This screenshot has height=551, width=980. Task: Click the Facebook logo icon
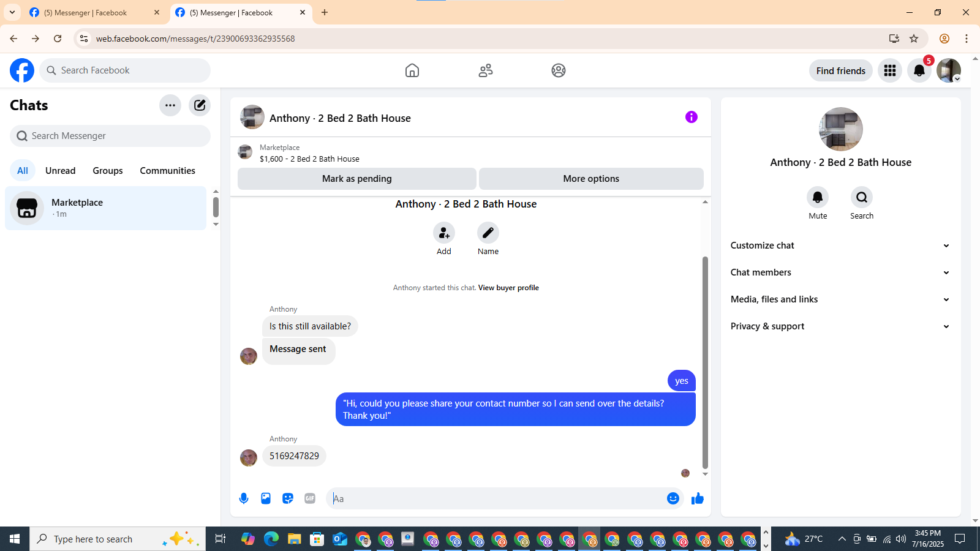pyautogui.click(x=22, y=70)
